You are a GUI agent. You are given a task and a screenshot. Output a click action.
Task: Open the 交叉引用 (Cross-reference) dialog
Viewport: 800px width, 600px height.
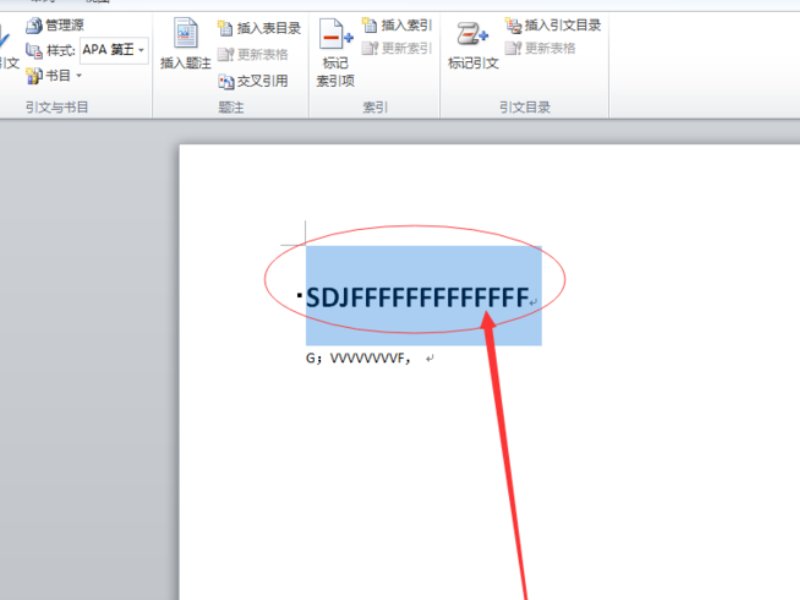(251, 80)
